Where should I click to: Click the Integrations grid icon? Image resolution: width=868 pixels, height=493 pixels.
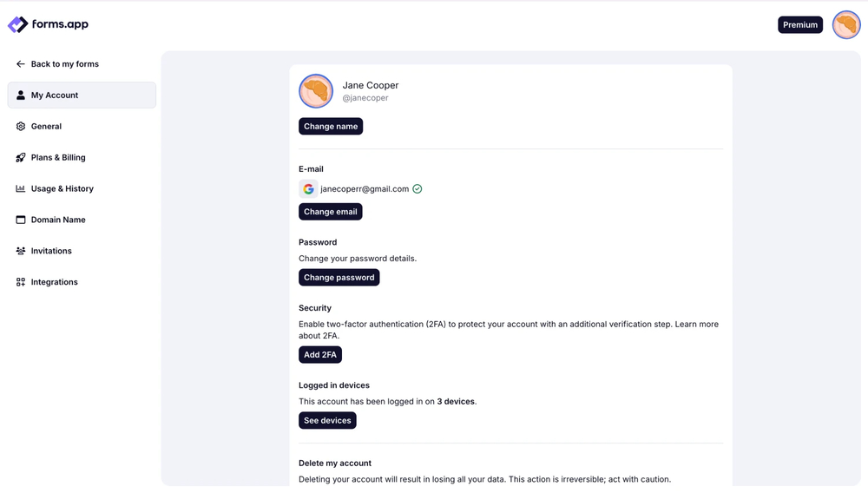pyautogui.click(x=21, y=282)
